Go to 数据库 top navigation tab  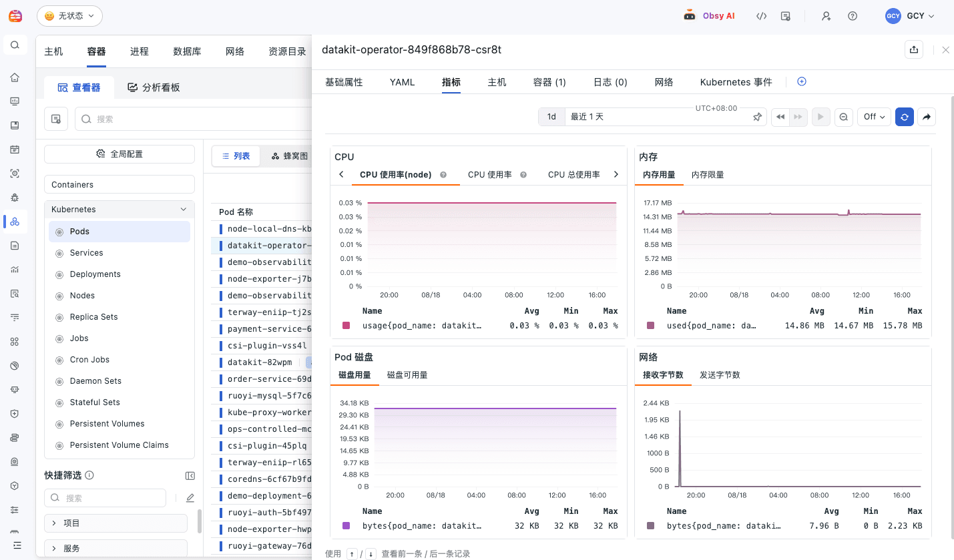(x=187, y=51)
